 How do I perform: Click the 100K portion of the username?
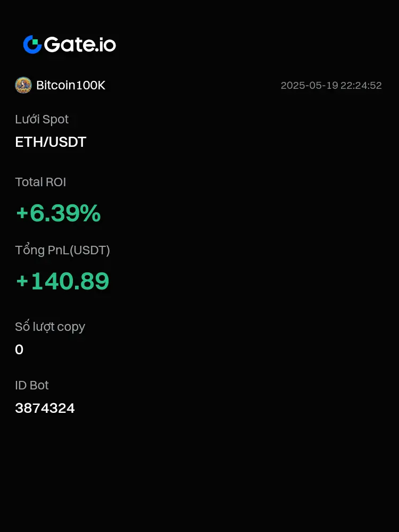coord(90,85)
